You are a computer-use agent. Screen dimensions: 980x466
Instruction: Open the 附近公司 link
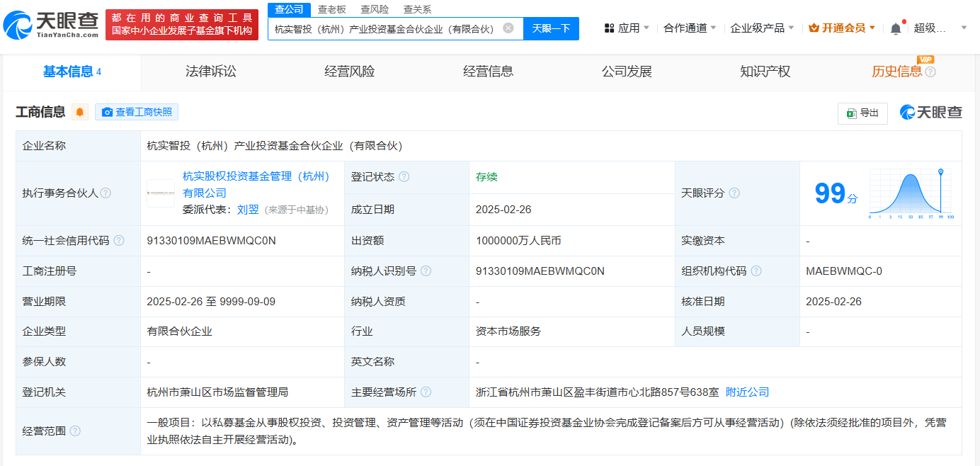point(747,392)
